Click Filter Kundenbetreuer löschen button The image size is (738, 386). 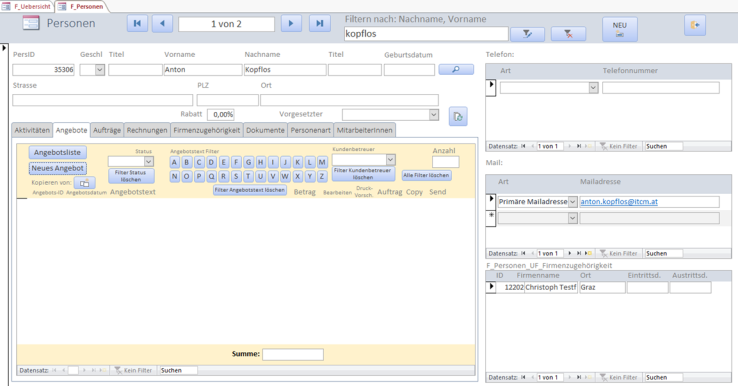(363, 174)
